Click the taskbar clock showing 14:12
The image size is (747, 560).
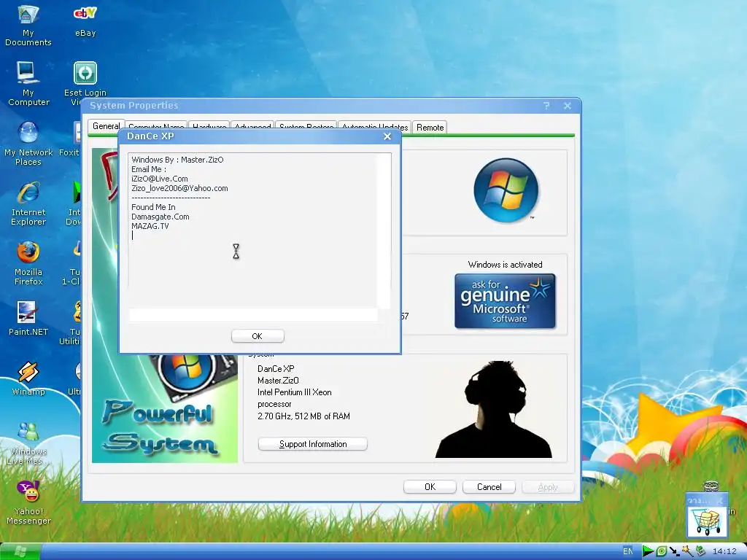(724, 551)
